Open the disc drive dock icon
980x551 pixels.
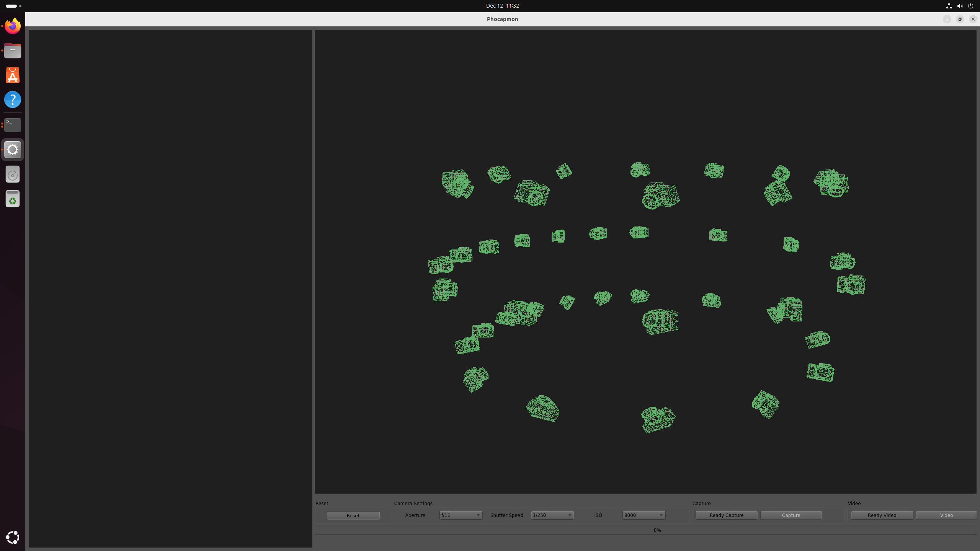pyautogui.click(x=13, y=175)
